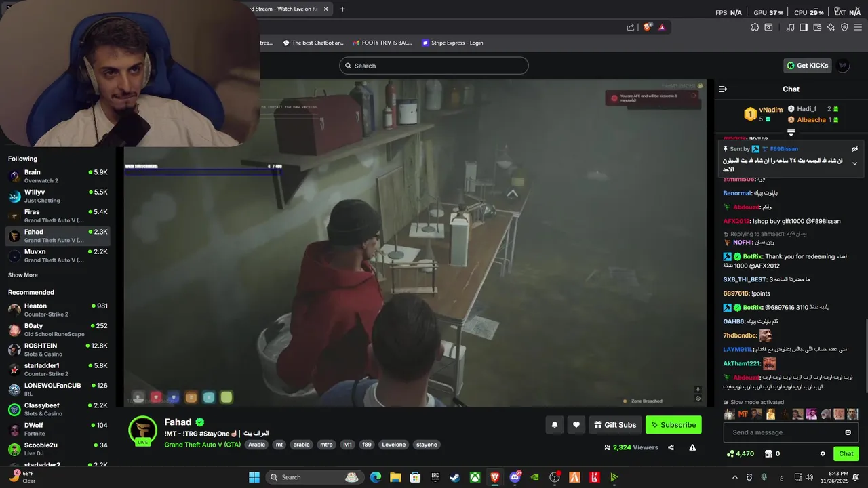This screenshot has height=488, width=868.
Task: Open 'The best ChatBot' bookmark
Action: 313,43
